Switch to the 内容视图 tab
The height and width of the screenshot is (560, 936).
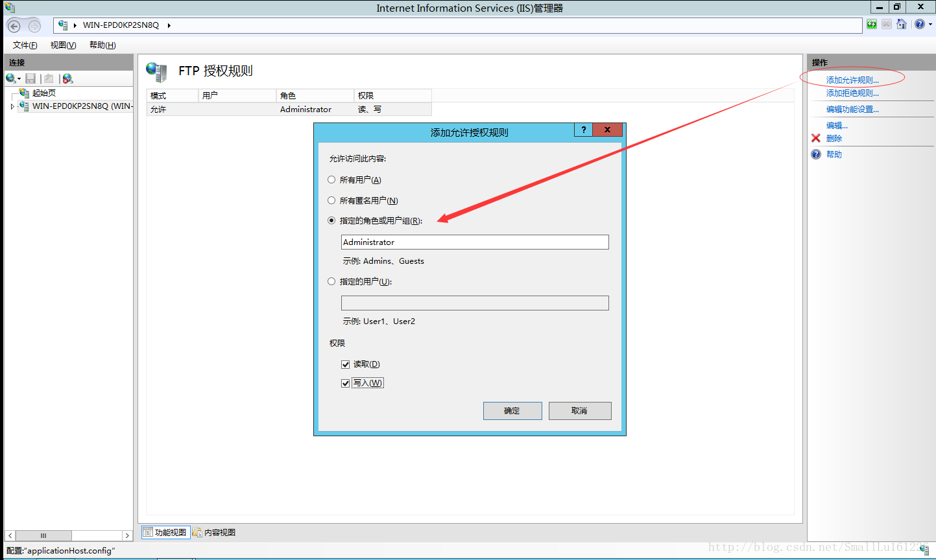[x=214, y=532]
